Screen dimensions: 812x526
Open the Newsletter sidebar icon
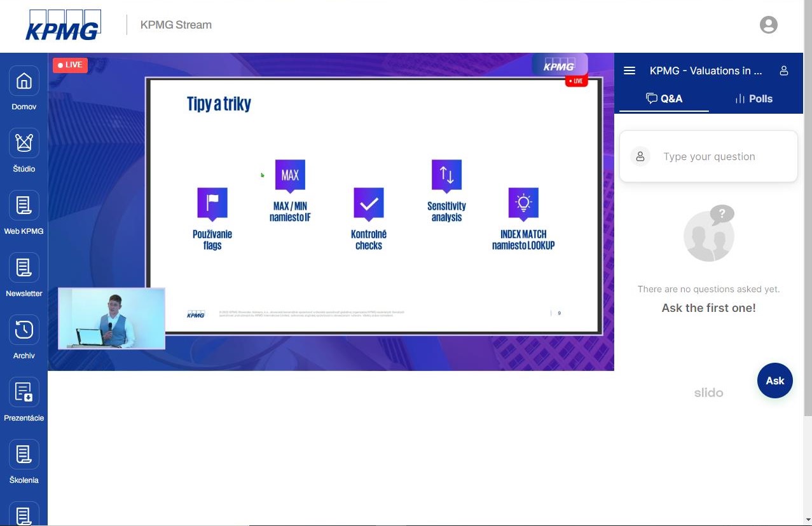24,267
